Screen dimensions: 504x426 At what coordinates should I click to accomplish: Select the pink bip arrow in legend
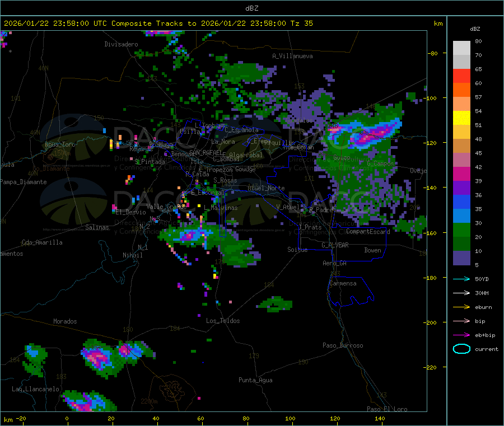(461, 321)
